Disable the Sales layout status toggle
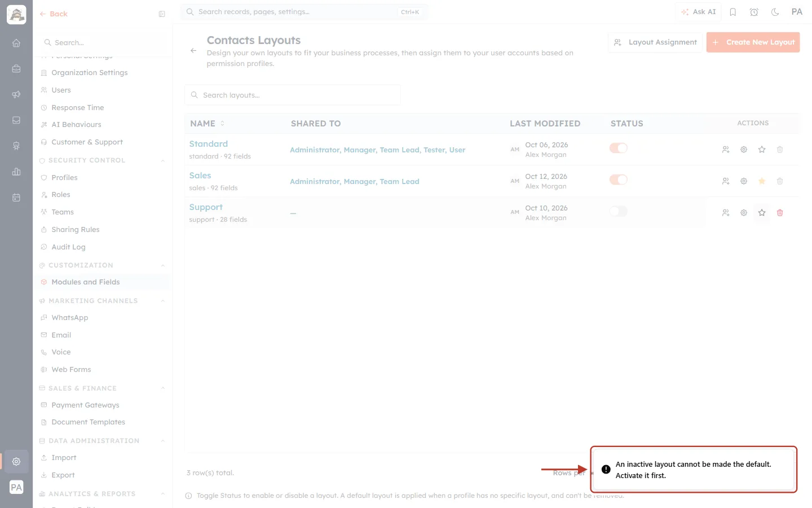The image size is (812, 508). coord(619,179)
